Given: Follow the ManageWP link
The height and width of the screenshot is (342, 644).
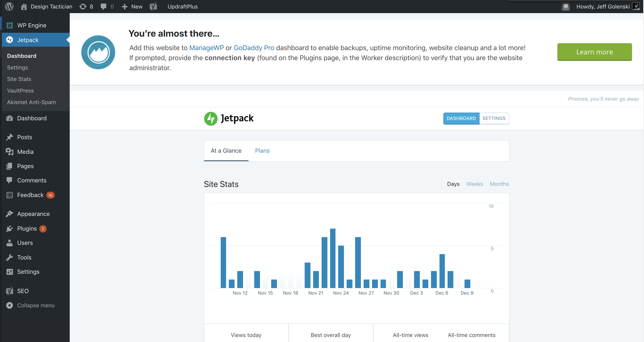Looking at the screenshot, I should click(206, 48).
